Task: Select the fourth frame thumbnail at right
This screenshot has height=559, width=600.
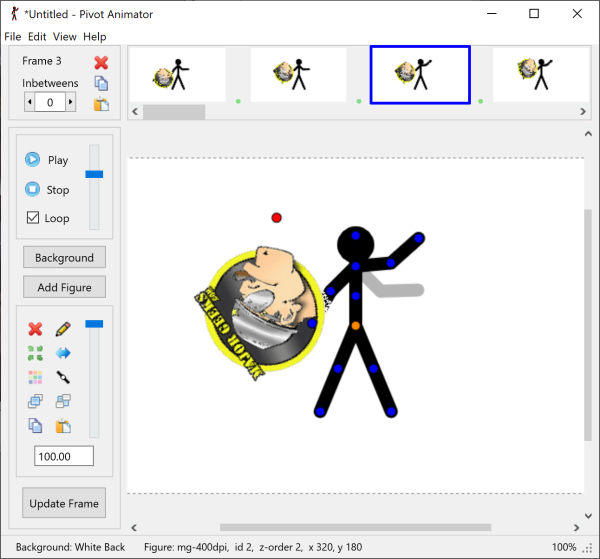Action: pos(541,75)
